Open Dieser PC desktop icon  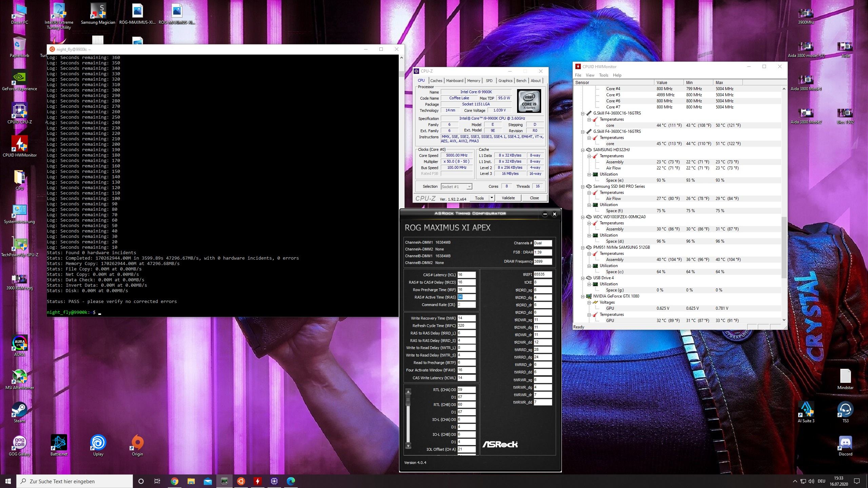point(19,14)
